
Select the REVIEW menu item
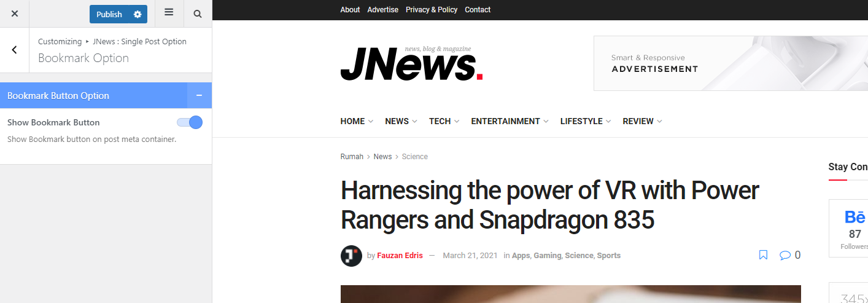[x=642, y=122]
